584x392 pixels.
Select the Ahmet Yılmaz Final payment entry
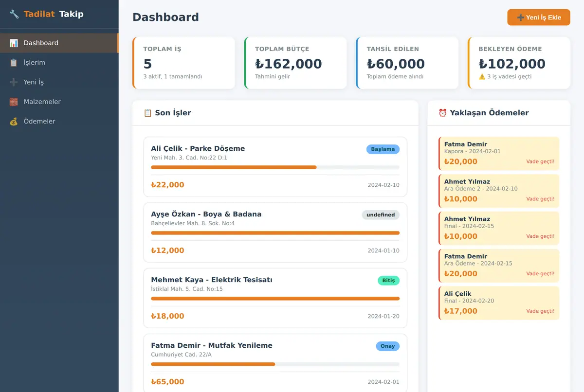point(499,229)
